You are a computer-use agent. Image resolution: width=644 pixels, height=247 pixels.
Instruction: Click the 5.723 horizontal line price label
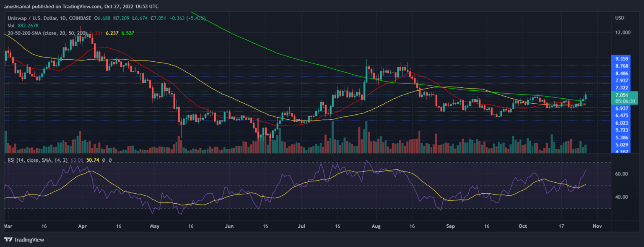[622, 130]
